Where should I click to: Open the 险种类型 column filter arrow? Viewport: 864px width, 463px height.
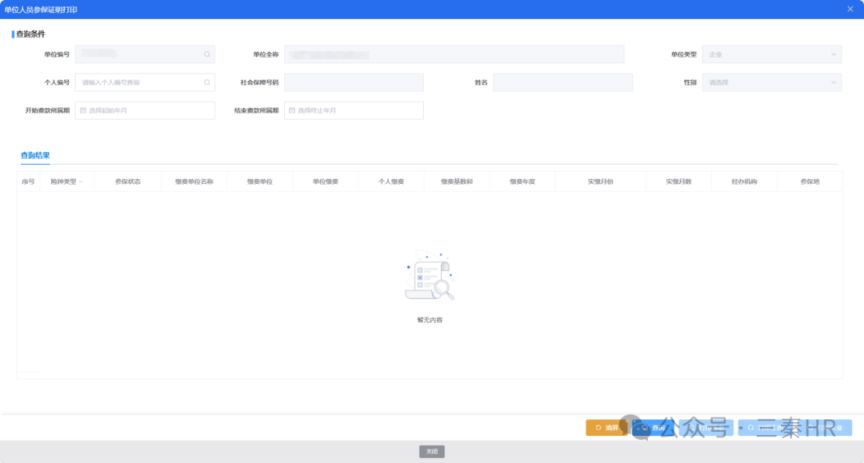point(80,181)
